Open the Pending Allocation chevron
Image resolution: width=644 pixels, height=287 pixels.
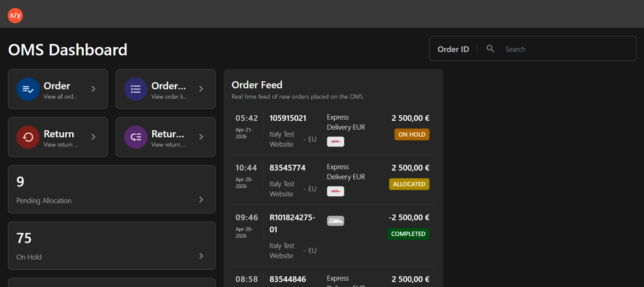[201, 200]
